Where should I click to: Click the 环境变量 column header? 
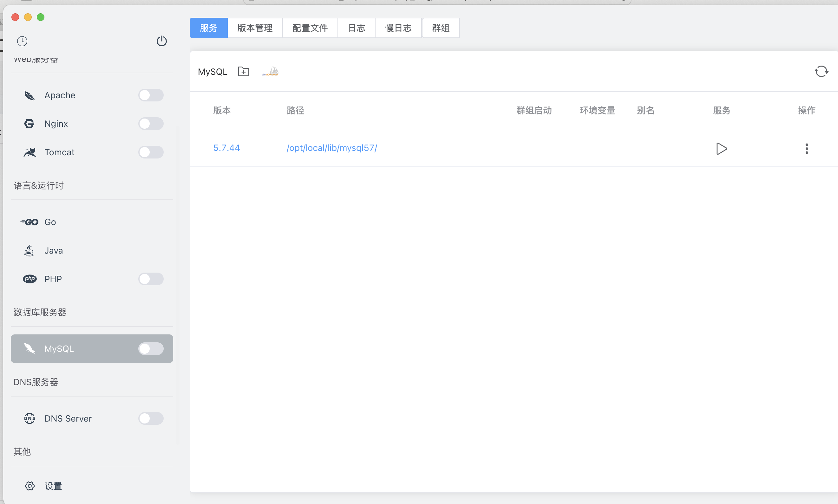pos(597,110)
